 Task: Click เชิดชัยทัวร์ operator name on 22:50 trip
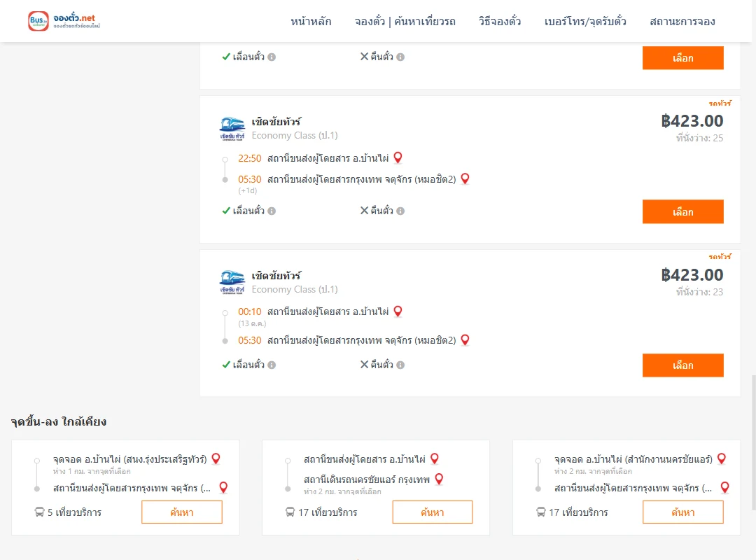coord(276,122)
